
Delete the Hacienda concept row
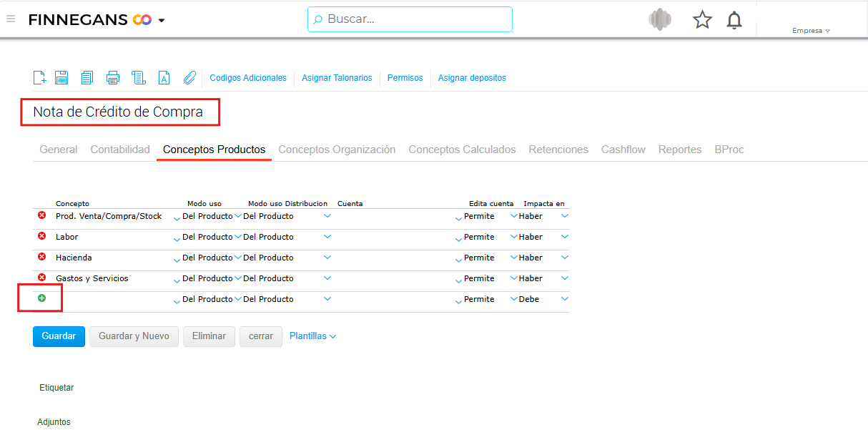(41, 257)
